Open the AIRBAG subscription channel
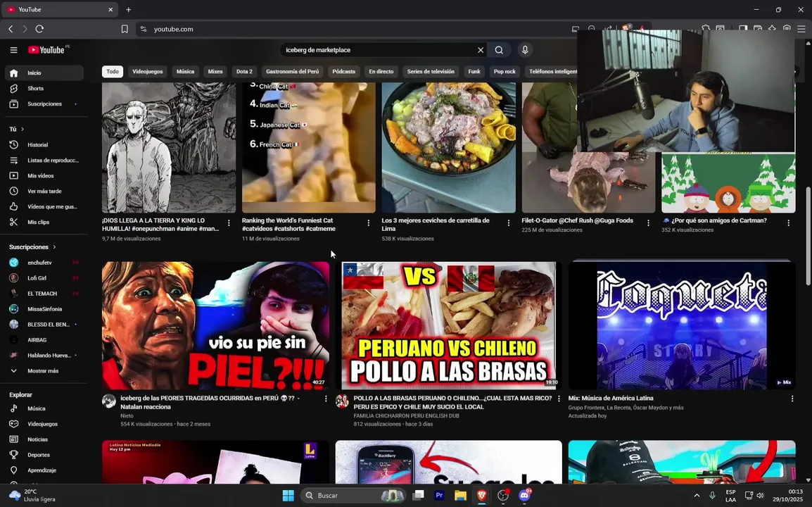The height and width of the screenshot is (507, 812). coord(44,340)
